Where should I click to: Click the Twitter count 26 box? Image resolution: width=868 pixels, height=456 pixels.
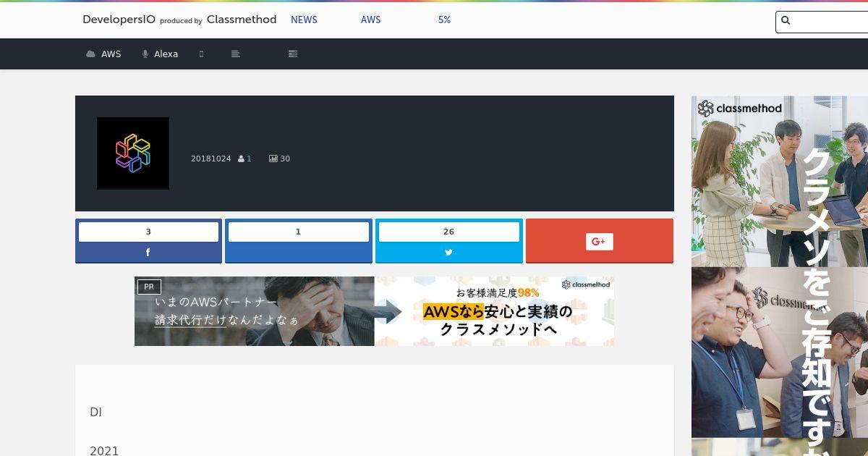click(449, 232)
